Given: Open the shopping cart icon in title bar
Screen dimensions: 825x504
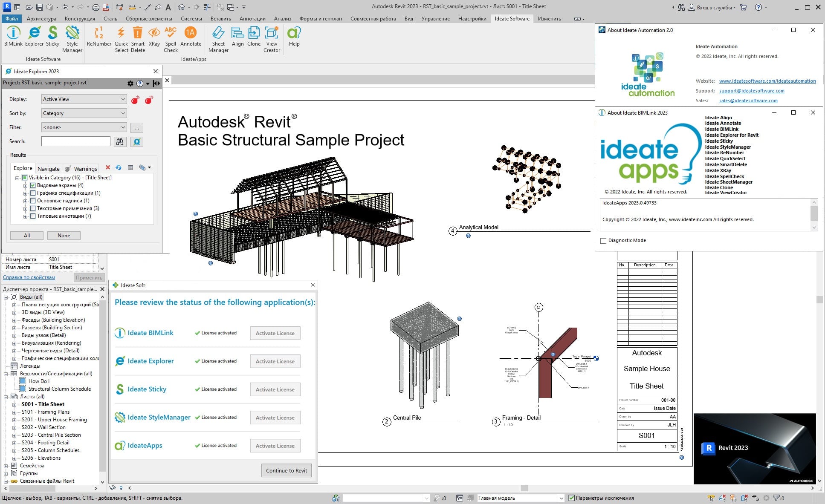Looking at the screenshot, I should (744, 7).
